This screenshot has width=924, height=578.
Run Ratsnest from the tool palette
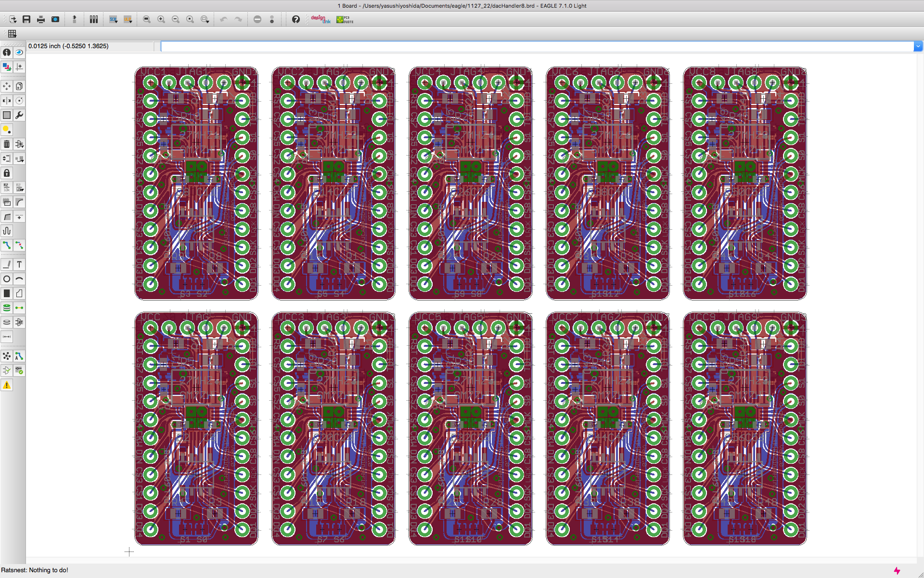[x=7, y=356]
